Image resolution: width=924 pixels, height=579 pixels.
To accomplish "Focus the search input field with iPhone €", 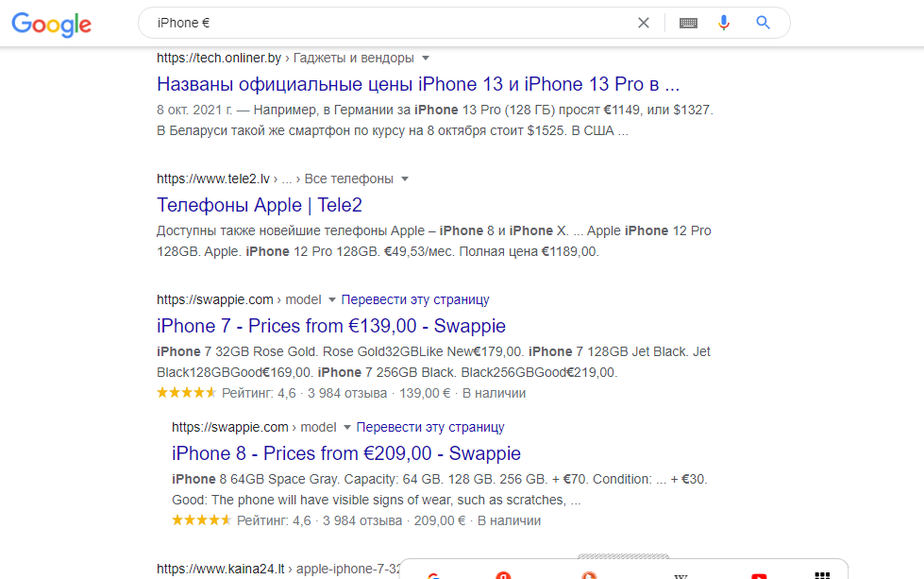I will click(378, 23).
